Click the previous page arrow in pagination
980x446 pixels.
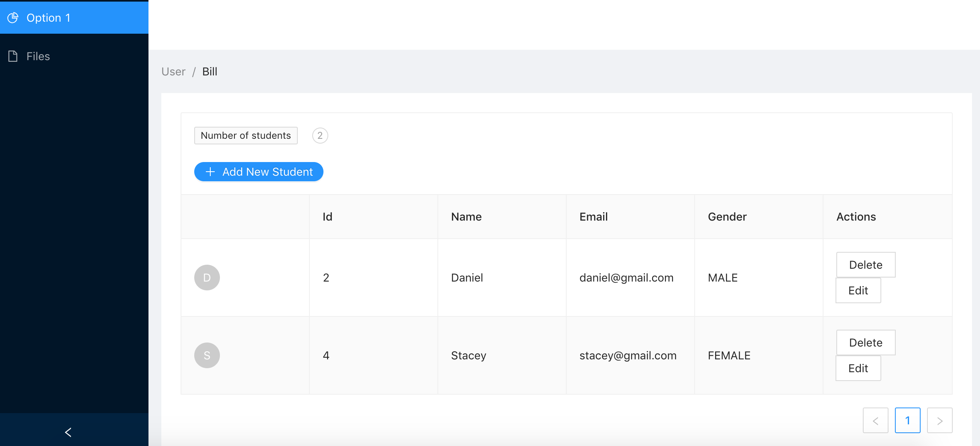(x=875, y=420)
